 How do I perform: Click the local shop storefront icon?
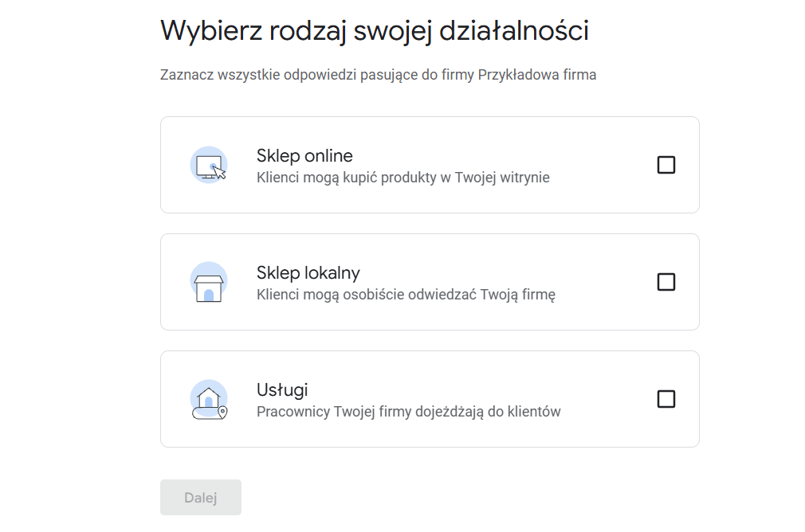click(209, 282)
